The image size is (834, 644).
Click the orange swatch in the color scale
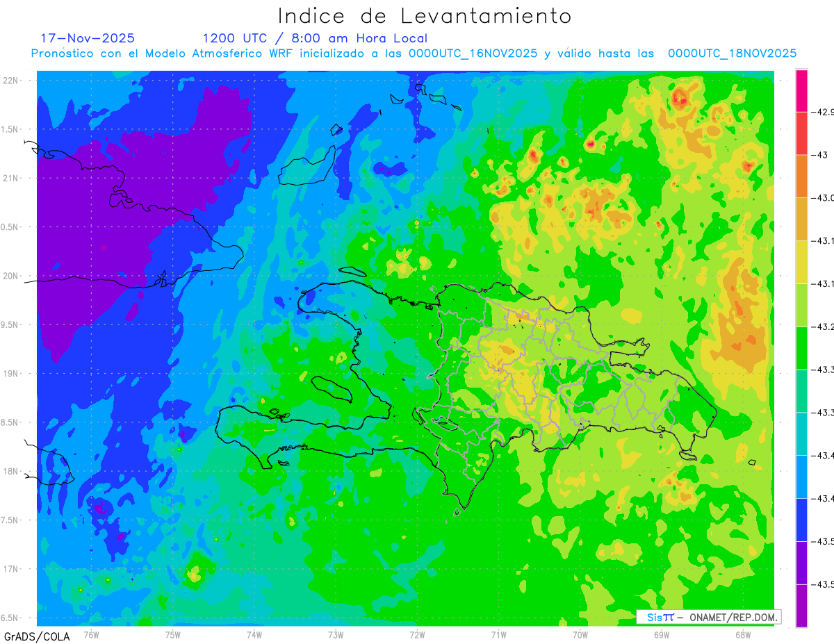coord(801,176)
